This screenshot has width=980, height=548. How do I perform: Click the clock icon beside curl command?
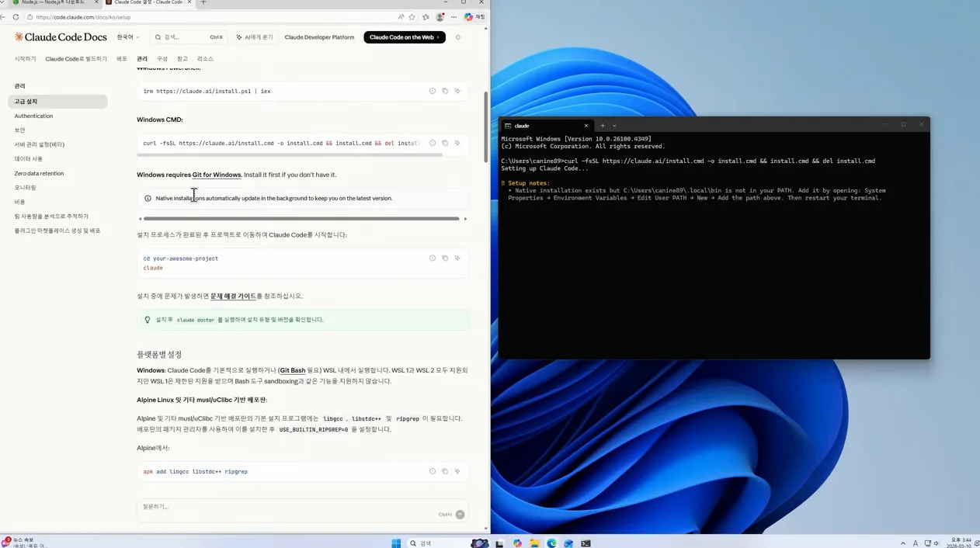pyautogui.click(x=433, y=143)
